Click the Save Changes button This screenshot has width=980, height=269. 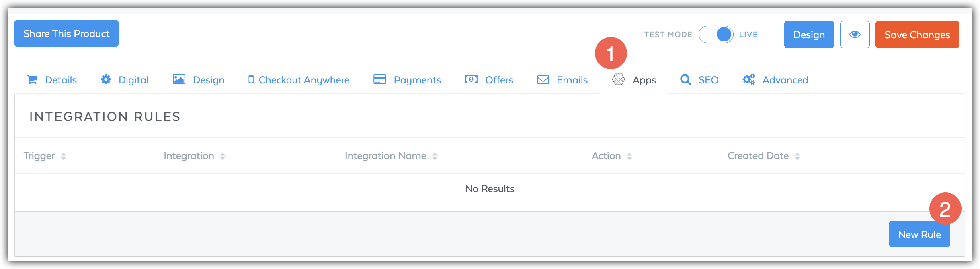point(917,35)
